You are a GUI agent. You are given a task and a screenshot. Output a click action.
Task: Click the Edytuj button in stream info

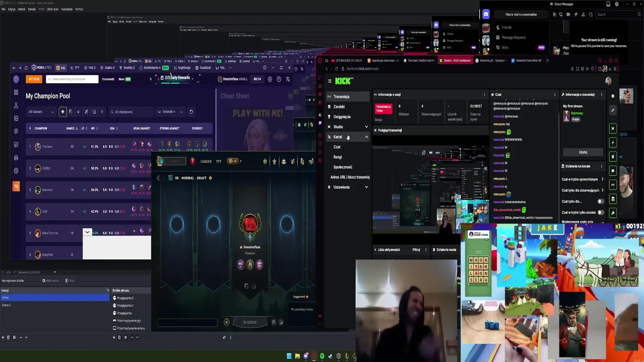(583, 152)
